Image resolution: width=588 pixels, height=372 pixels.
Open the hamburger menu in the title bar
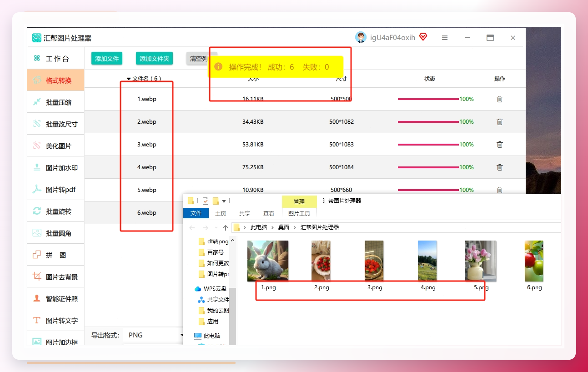[x=445, y=38]
